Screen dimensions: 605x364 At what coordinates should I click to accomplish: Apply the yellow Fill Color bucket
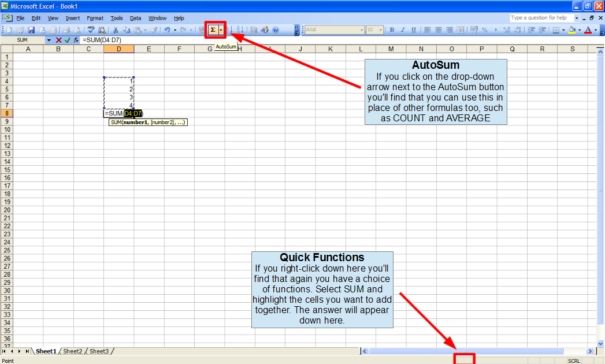click(572, 29)
